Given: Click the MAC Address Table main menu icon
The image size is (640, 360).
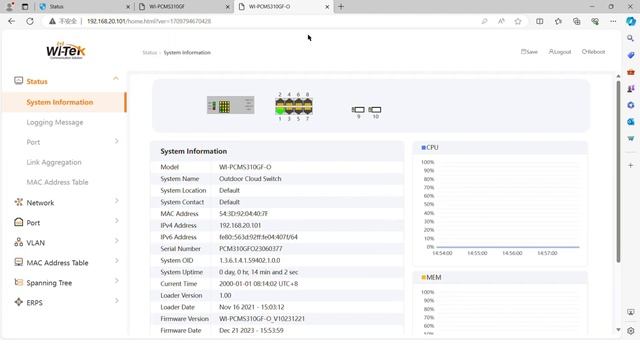Looking at the screenshot, I should 18,262.
